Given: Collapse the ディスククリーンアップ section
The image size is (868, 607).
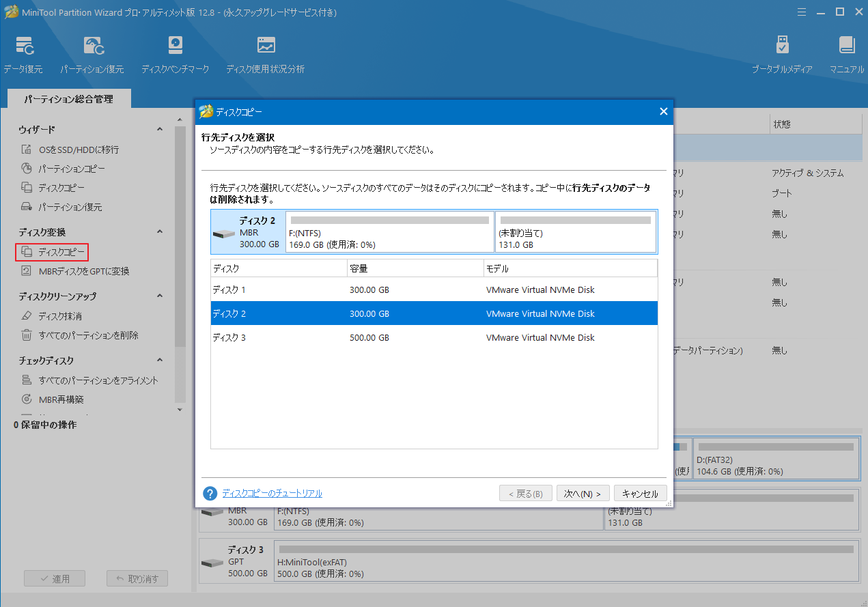Looking at the screenshot, I should pos(160,296).
